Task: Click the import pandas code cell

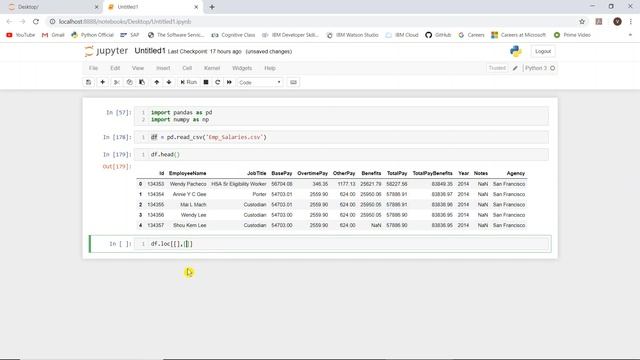Action: point(341,116)
